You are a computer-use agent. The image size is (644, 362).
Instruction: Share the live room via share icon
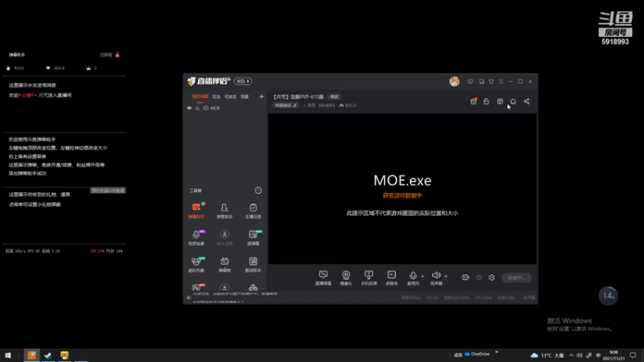click(x=526, y=101)
